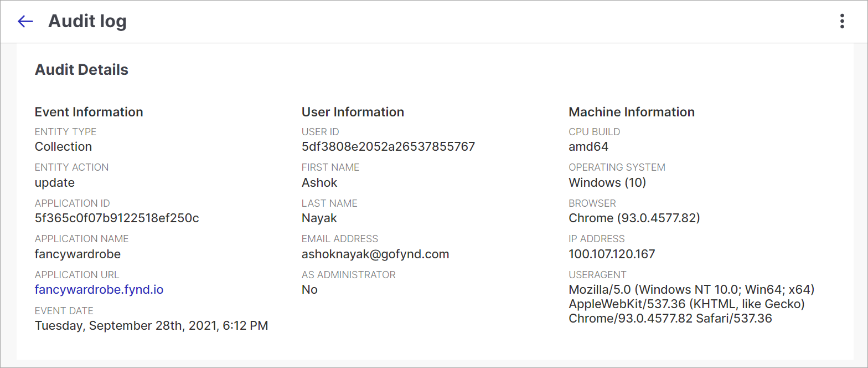
Task: Click the USERAGENT field label
Action: 598,275
